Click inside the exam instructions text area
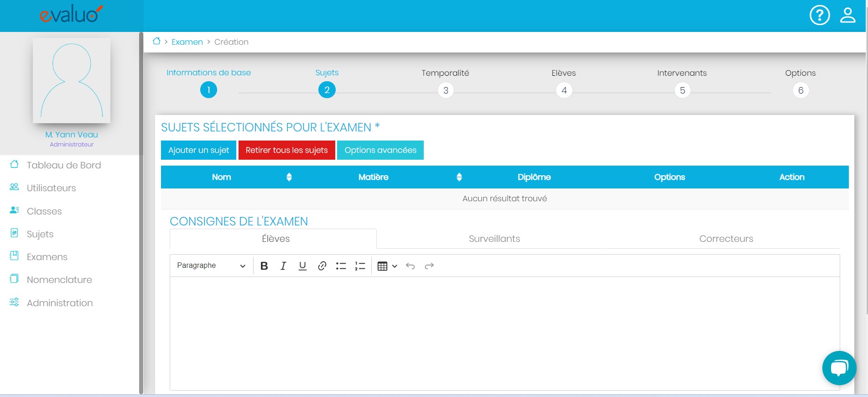 click(x=504, y=333)
